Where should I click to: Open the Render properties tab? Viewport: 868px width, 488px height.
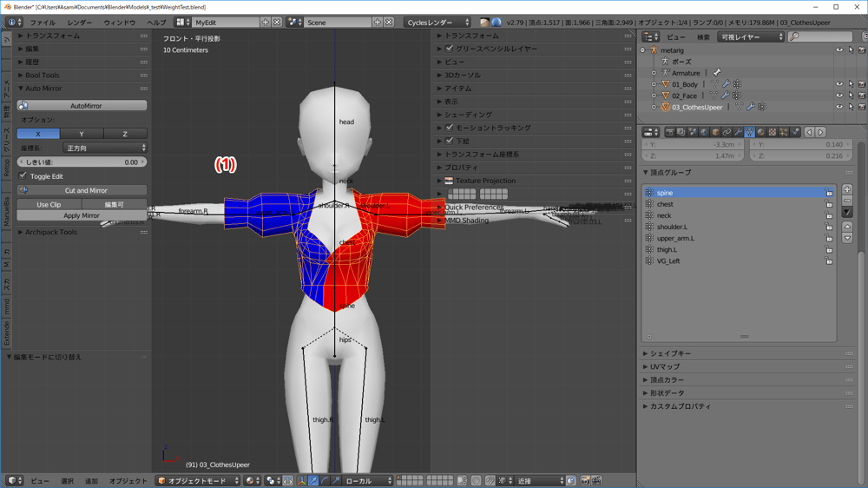click(670, 132)
